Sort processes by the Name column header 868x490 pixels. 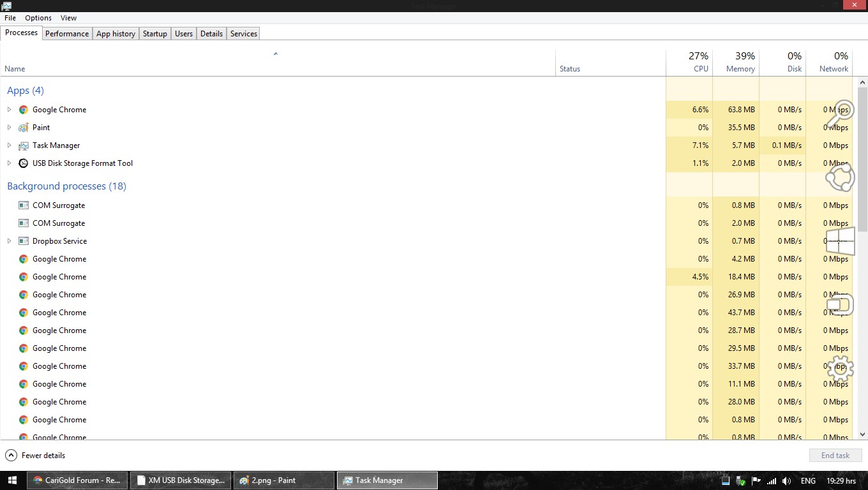[x=278, y=63]
